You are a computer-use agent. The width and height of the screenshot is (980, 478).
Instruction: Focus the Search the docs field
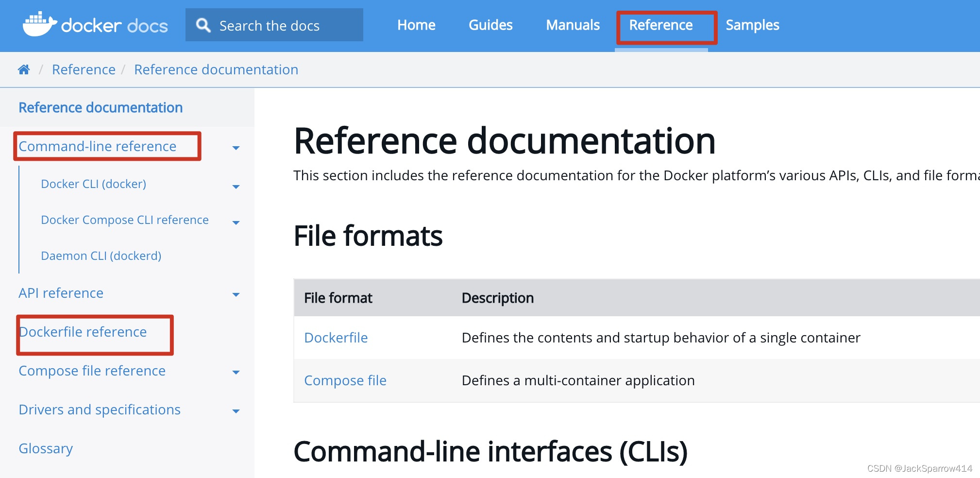[274, 25]
